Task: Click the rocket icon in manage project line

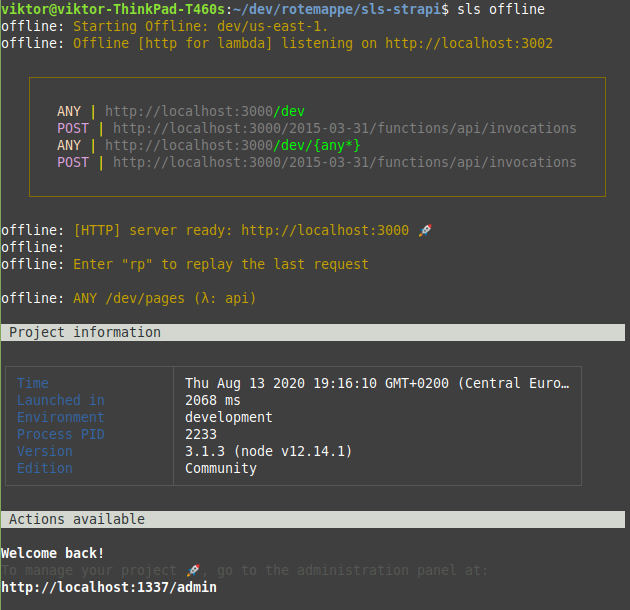Action: [x=194, y=570]
